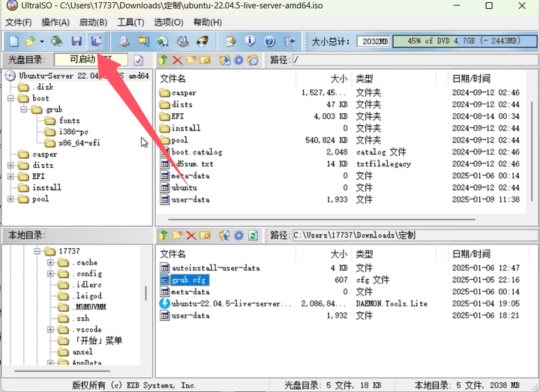Viewport: 540px width, 392px height.
Task: Click the Burn CD/DVD image flame icon
Action: click(x=202, y=41)
